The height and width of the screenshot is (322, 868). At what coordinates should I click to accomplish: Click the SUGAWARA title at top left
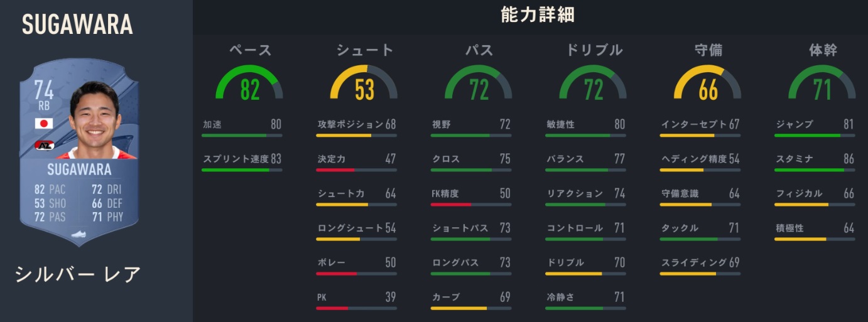(x=77, y=24)
